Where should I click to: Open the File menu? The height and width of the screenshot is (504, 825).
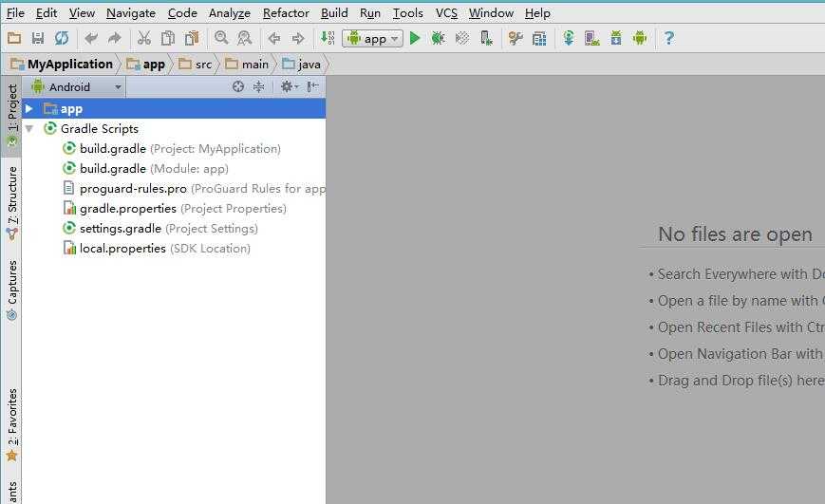click(x=15, y=13)
